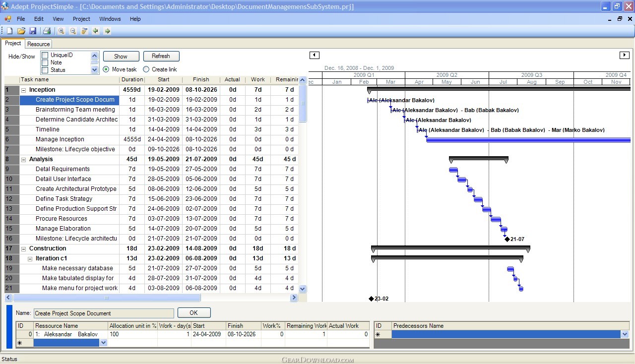This screenshot has width=635, height=364.
Task: Select the Move task radio button
Action: 106,69
